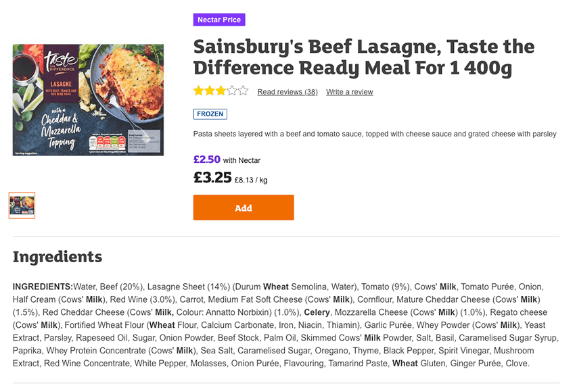
Task: Click the purple Nectar Price badge
Action: [x=218, y=20]
